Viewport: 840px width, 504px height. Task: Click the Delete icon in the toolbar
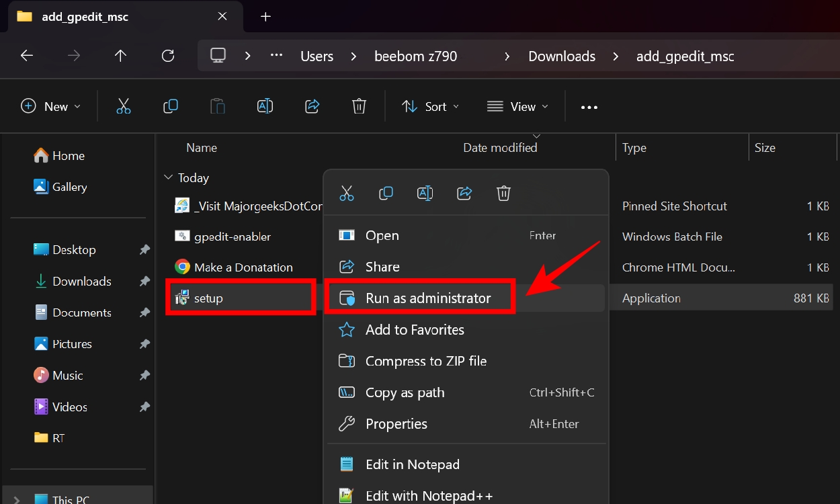[x=359, y=106]
